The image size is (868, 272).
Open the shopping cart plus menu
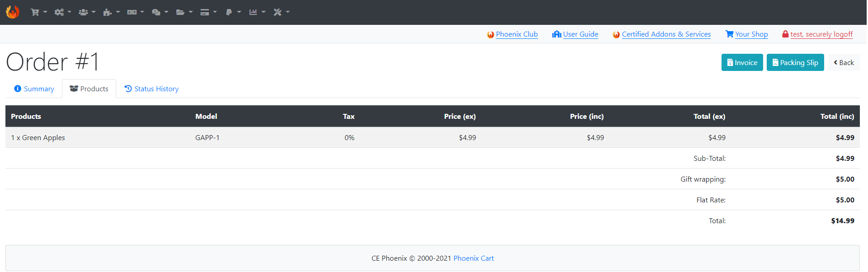[x=39, y=12]
